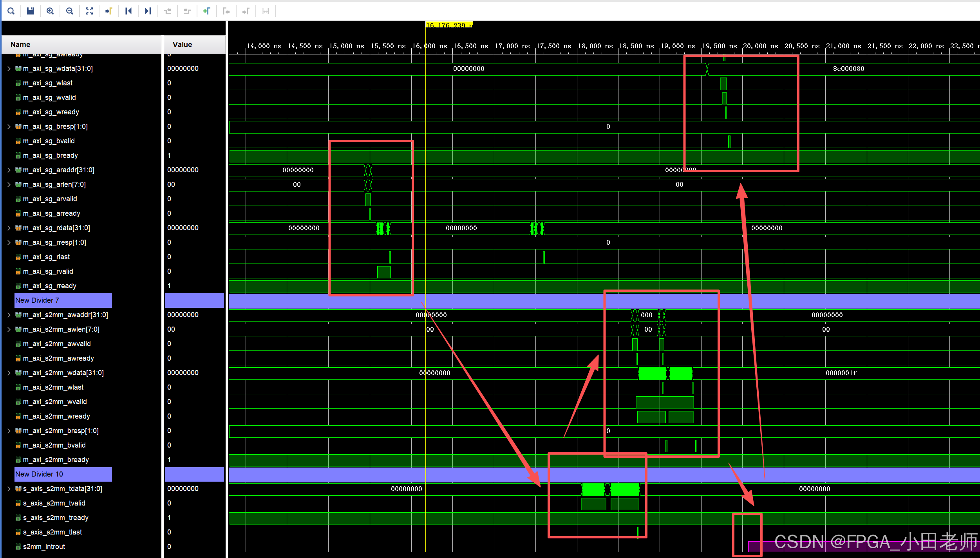The width and height of the screenshot is (980, 558).
Task: Click the Value column header
Action: [183, 45]
